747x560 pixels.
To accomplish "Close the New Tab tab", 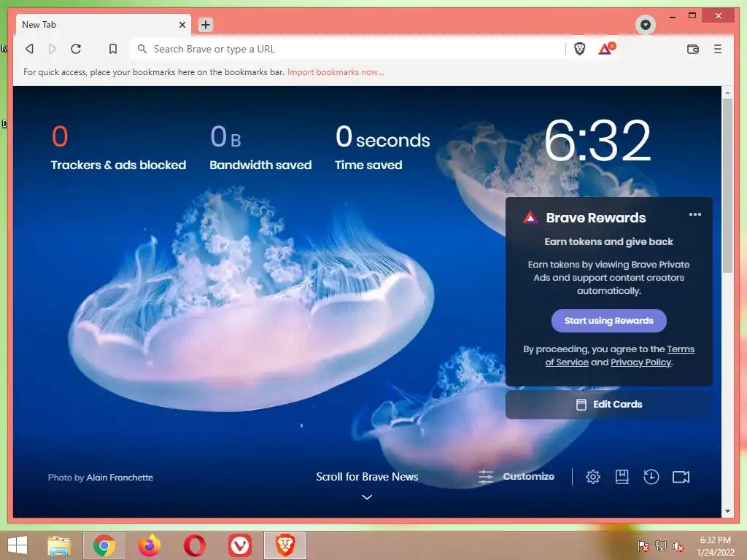I will pos(182,24).
